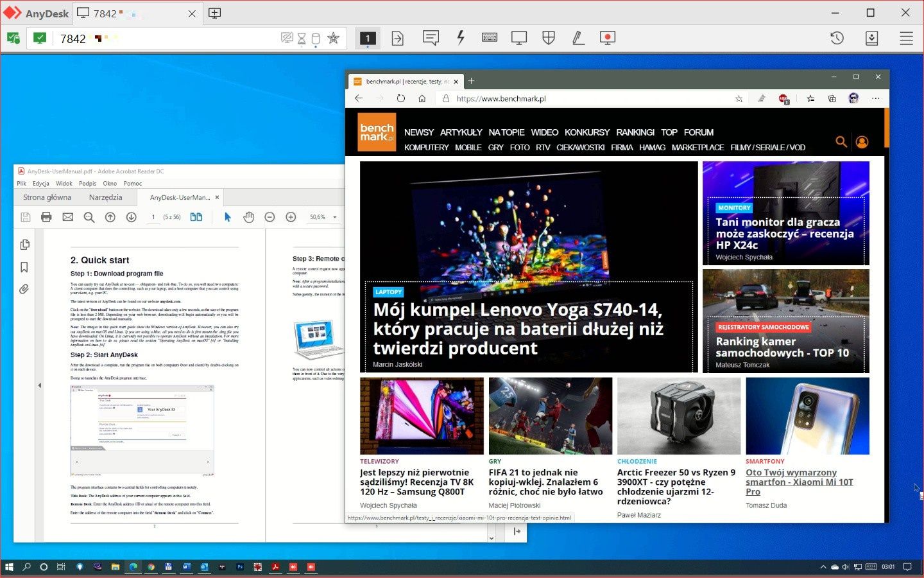This screenshot has width=924, height=578.
Task: Open the AnyDesk hamburger main menu
Action: pyautogui.click(x=906, y=39)
